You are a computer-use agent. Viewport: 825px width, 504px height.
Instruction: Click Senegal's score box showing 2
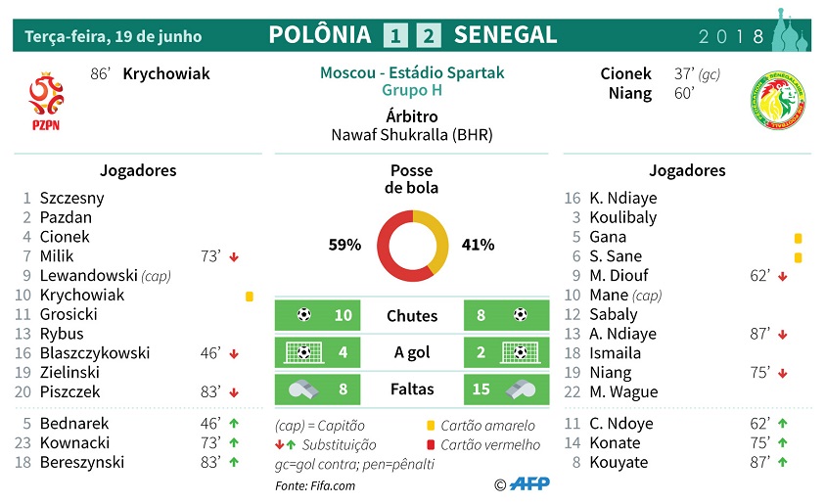[x=429, y=36]
